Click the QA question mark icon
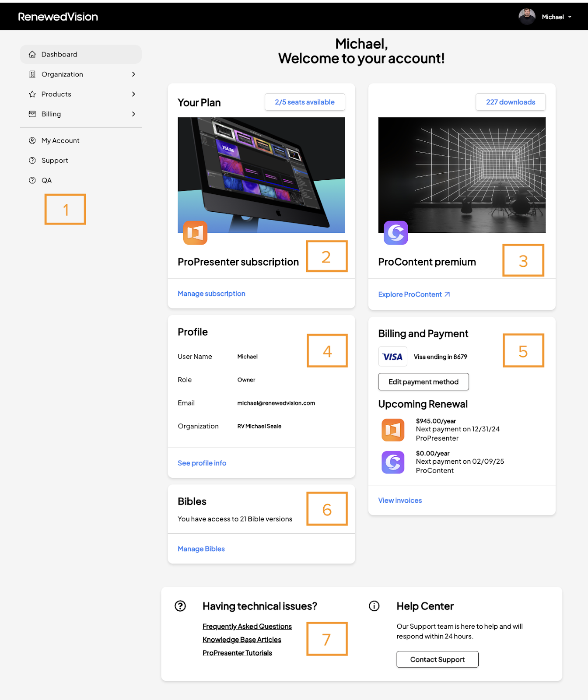Image resolution: width=588 pixels, height=700 pixels. click(x=32, y=180)
